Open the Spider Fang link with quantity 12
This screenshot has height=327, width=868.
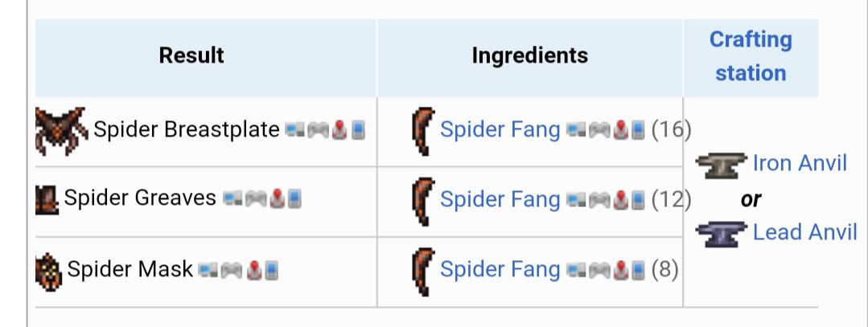pos(500,198)
